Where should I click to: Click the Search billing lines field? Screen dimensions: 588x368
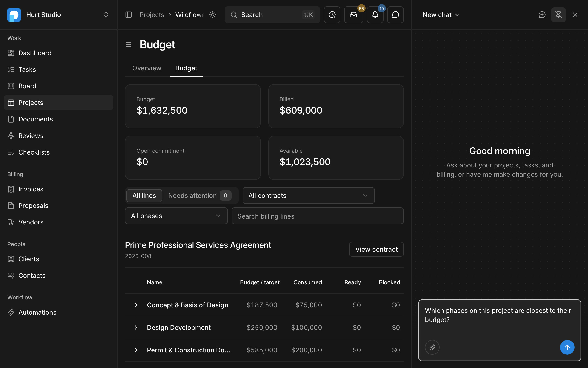(317, 216)
